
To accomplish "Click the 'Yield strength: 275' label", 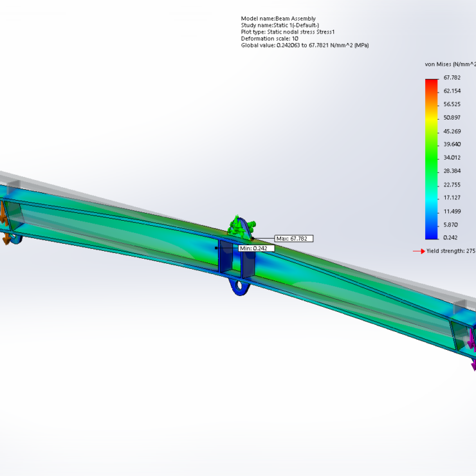I will [x=451, y=251].
